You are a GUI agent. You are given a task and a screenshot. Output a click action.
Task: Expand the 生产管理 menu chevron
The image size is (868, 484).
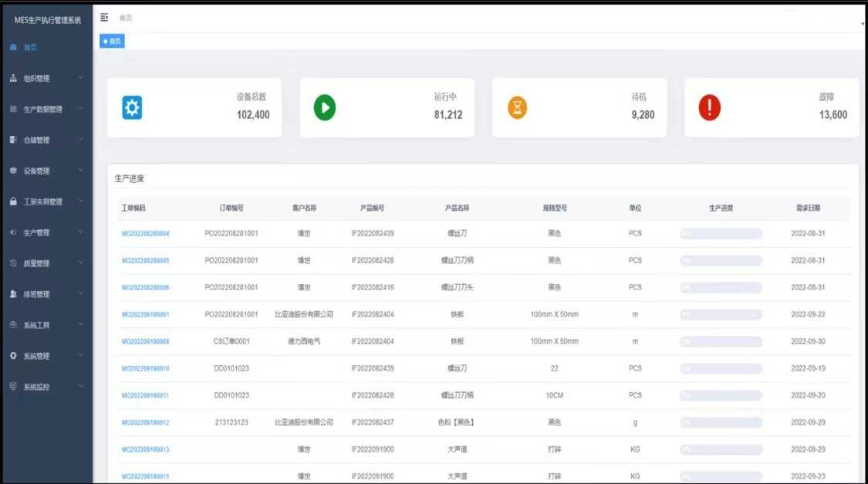(80, 232)
